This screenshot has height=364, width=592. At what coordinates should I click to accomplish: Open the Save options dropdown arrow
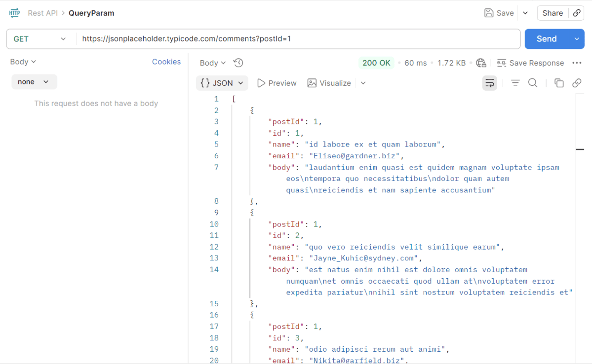525,13
